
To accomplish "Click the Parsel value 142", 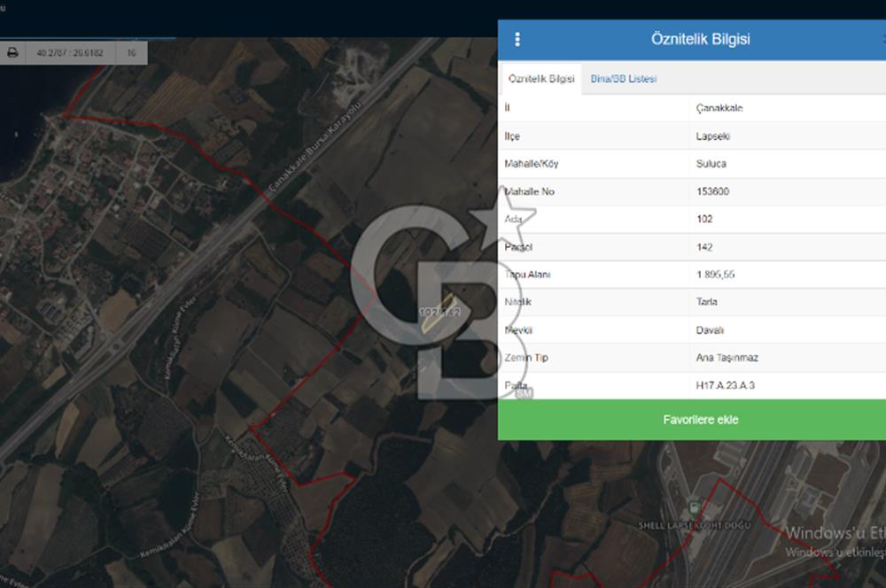I will pyautogui.click(x=704, y=247).
